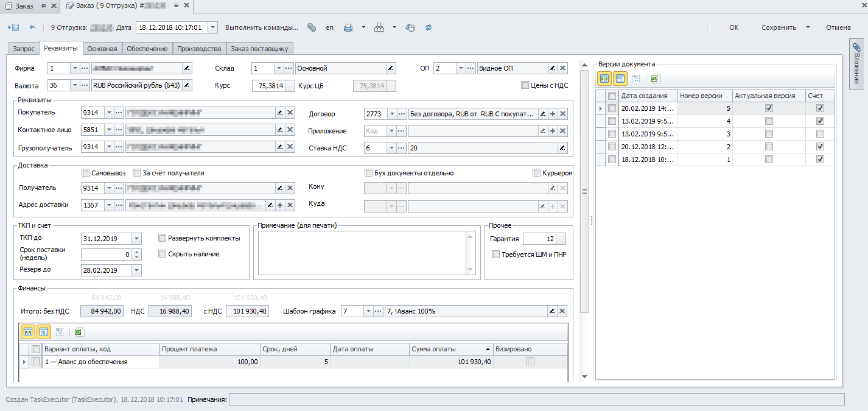Open the Дата dropdown calendar
This screenshot has width=868, height=411.
coord(212,27)
